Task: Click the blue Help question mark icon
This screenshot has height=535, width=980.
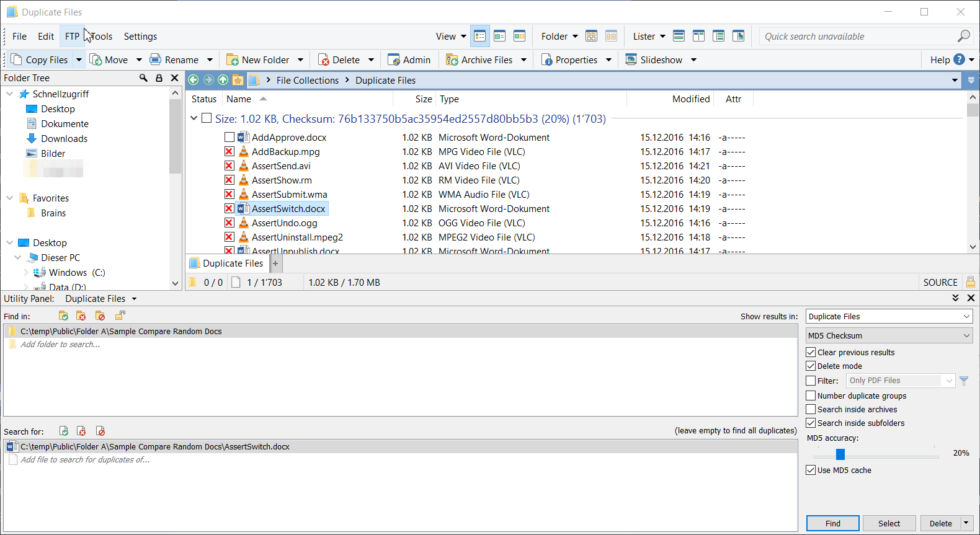Action: pos(959,60)
